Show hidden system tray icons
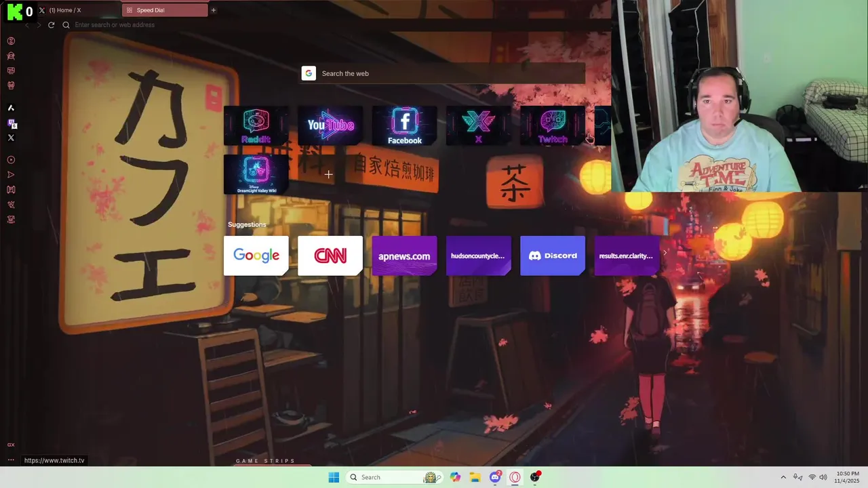Viewport: 868px width, 488px height. 783,477
